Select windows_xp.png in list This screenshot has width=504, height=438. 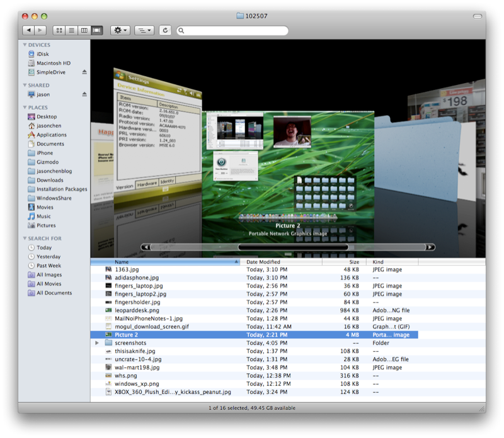tap(288, 384)
